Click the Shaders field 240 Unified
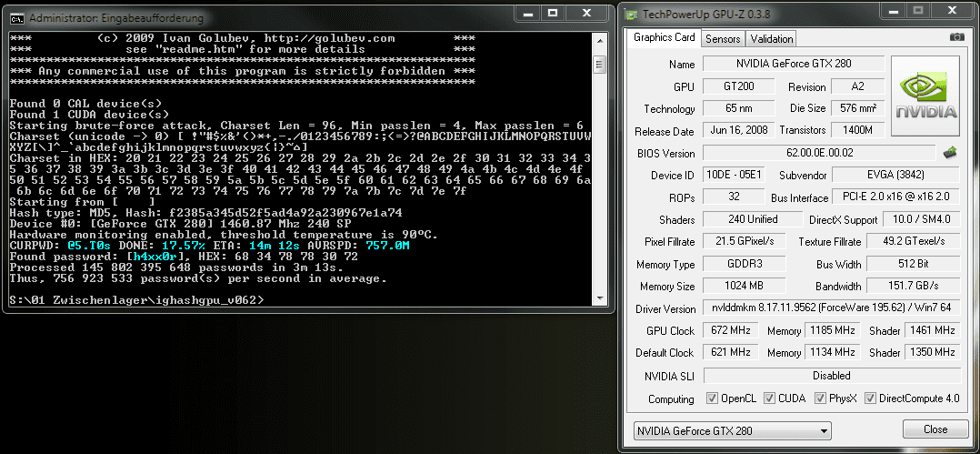The width and height of the screenshot is (980, 454). 753,219
